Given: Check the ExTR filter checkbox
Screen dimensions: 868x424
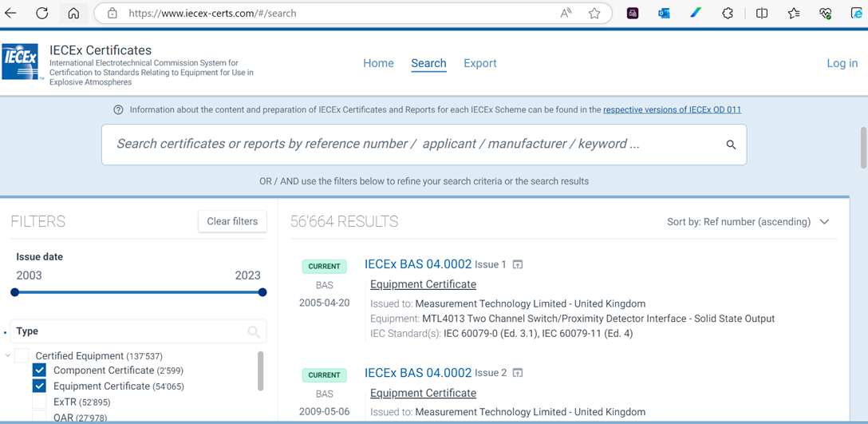Looking at the screenshot, I should click(x=39, y=402).
